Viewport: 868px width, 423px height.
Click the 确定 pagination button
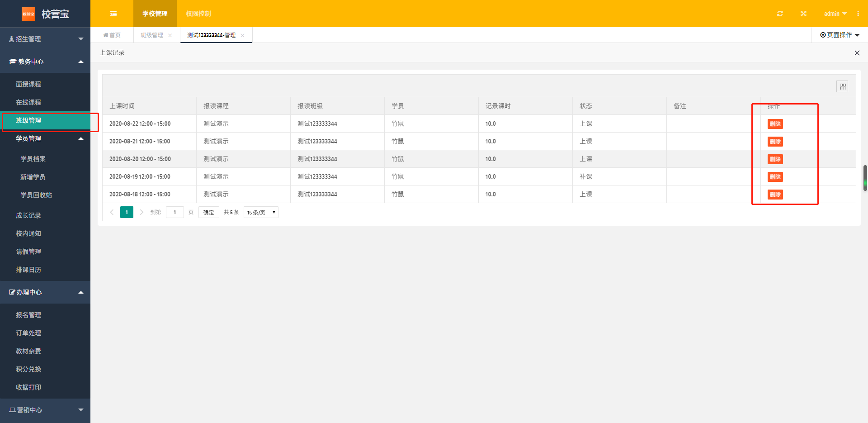tap(208, 212)
